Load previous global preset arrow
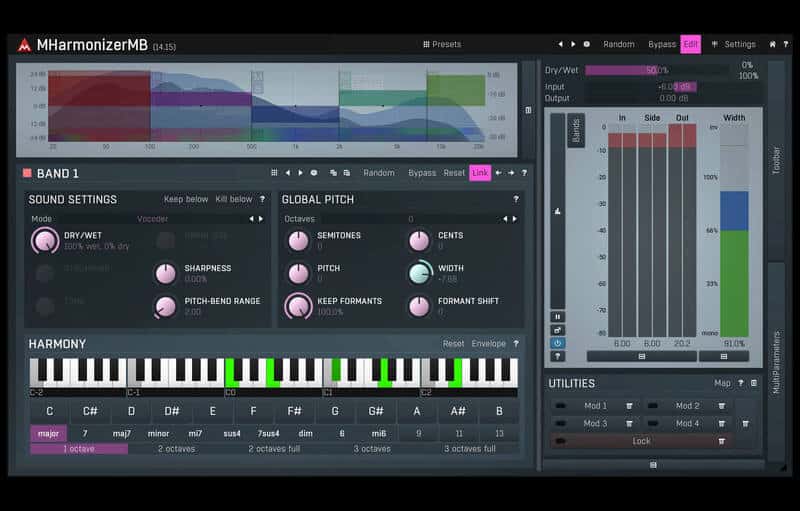 (x=560, y=44)
